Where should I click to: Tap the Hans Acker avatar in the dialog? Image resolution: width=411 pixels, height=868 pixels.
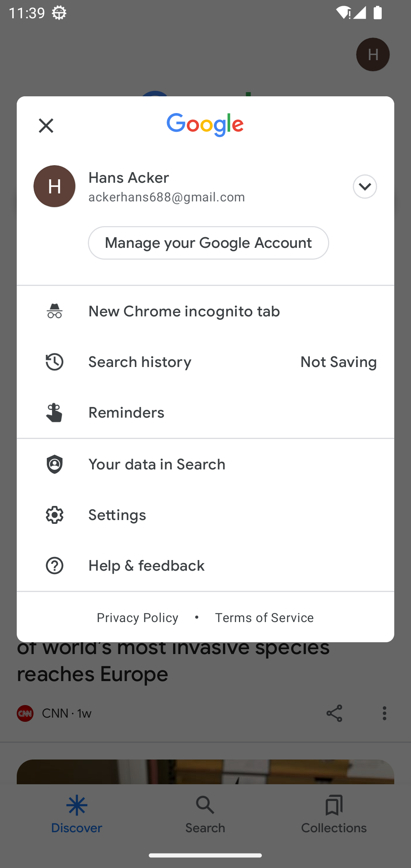pos(54,186)
